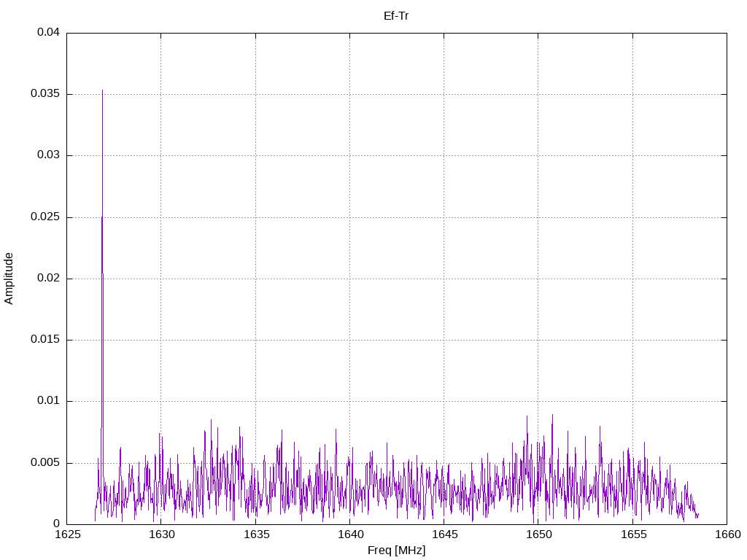Click the 1660 x-axis tick label
The image size is (747, 560).
coord(727,535)
